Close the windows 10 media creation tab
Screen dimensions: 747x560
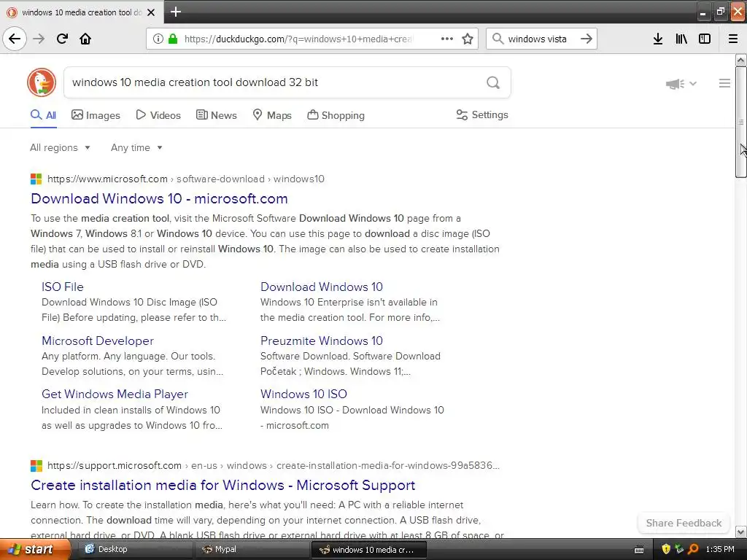151,12
